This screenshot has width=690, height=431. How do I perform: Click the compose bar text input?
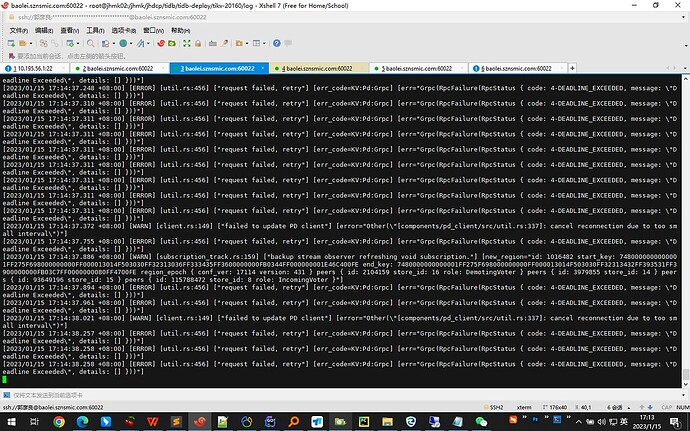click(x=345, y=395)
